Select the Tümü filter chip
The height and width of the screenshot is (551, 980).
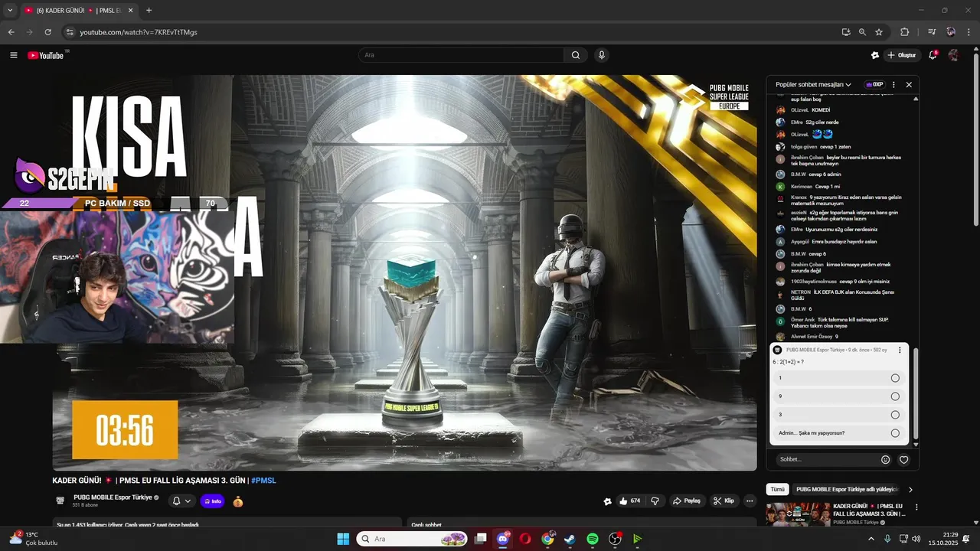click(777, 489)
